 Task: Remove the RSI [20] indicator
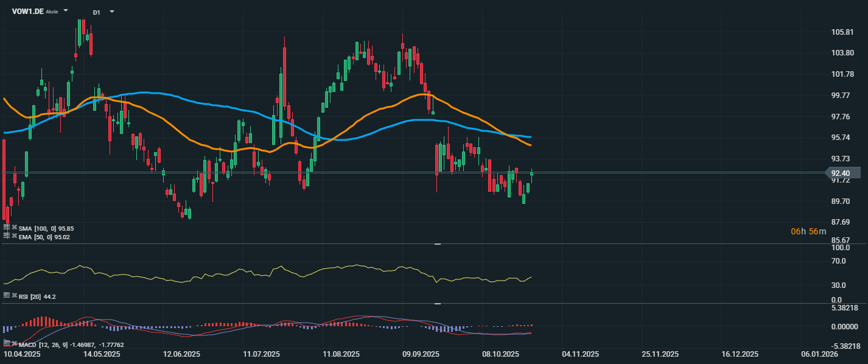[14, 295]
